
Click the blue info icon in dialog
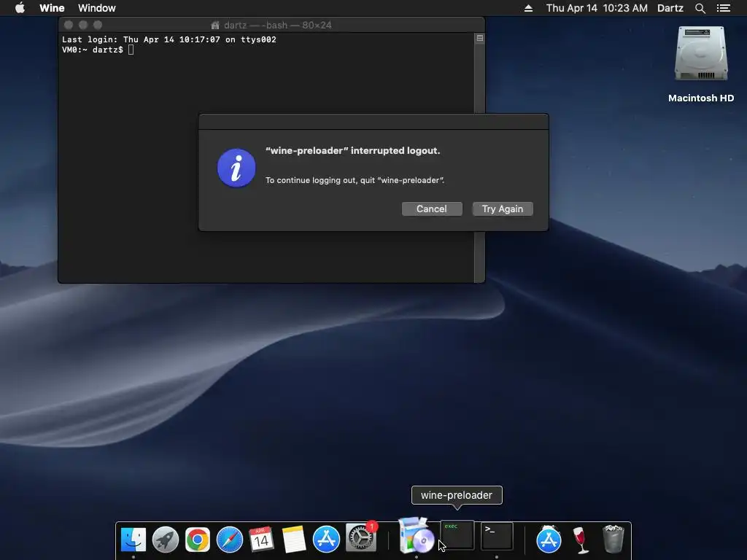coord(236,168)
